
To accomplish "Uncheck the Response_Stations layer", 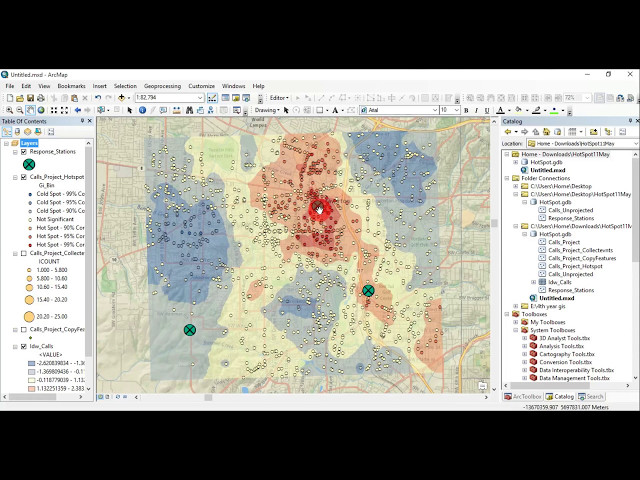I will point(24,152).
